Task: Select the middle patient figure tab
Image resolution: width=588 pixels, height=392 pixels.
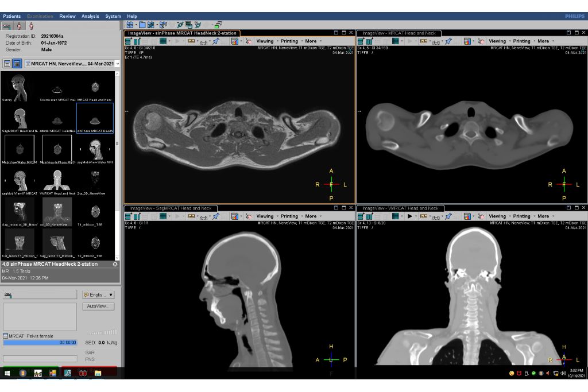Action: pyautogui.click(x=19, y=26)
